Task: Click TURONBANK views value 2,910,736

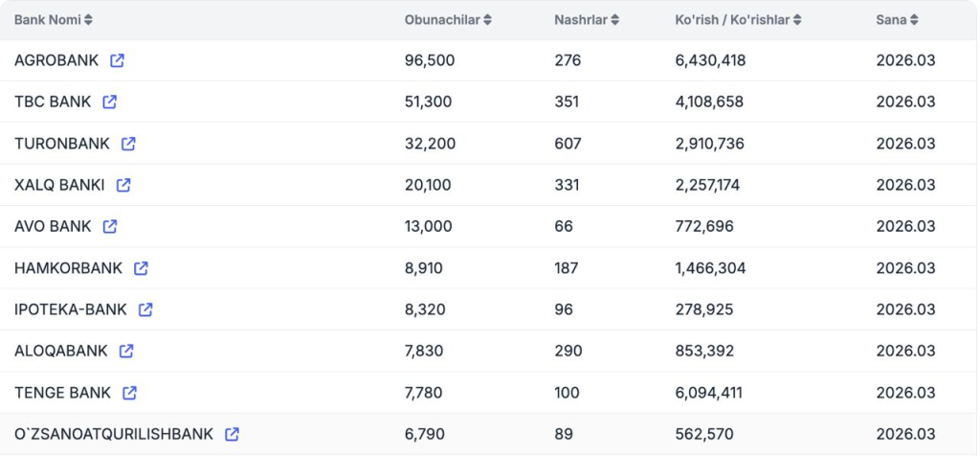Action: 710,144
